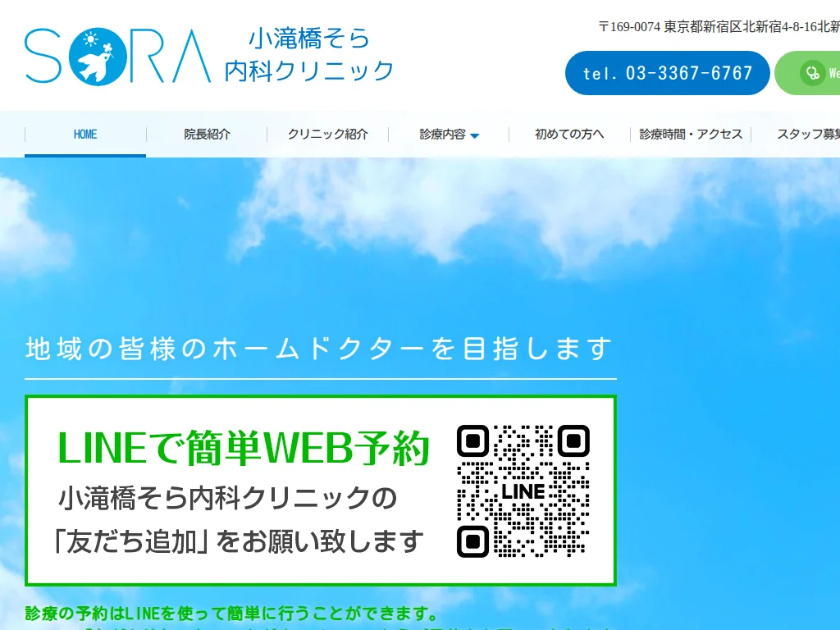Image resolution: width=840 pixels, height=630 pixels.
Task: Select the HOME menu item
Action: point(85,134)
